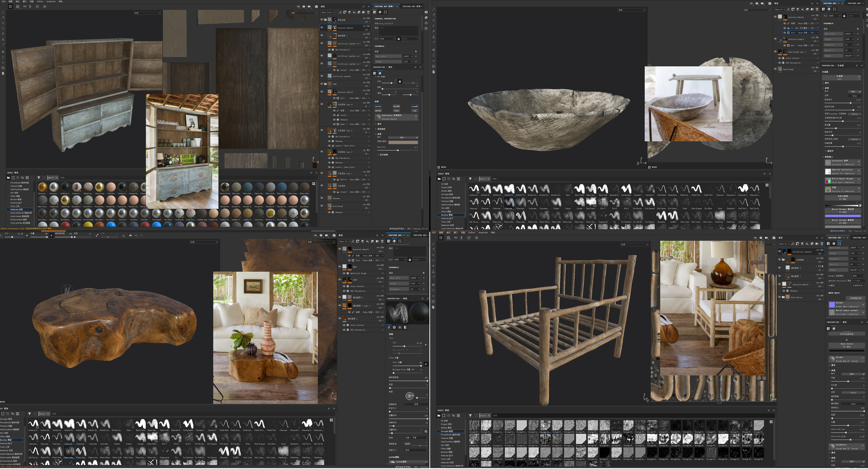Remove Concrete Smooth substance material slot
Screen dimensions: 868x469
click(416, 116)
